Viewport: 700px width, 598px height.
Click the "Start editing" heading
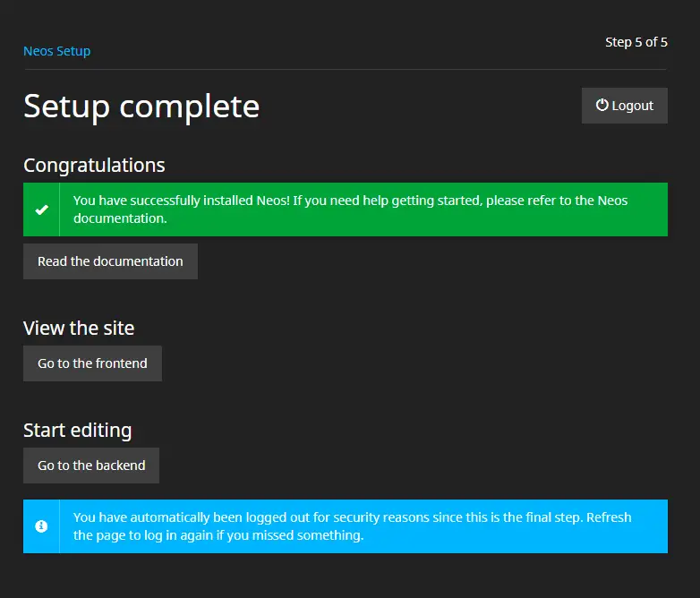tap(77, 431)
